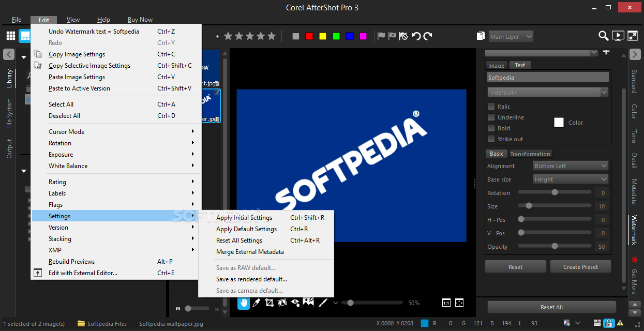Toggle full screen view icon

point(633,36)
